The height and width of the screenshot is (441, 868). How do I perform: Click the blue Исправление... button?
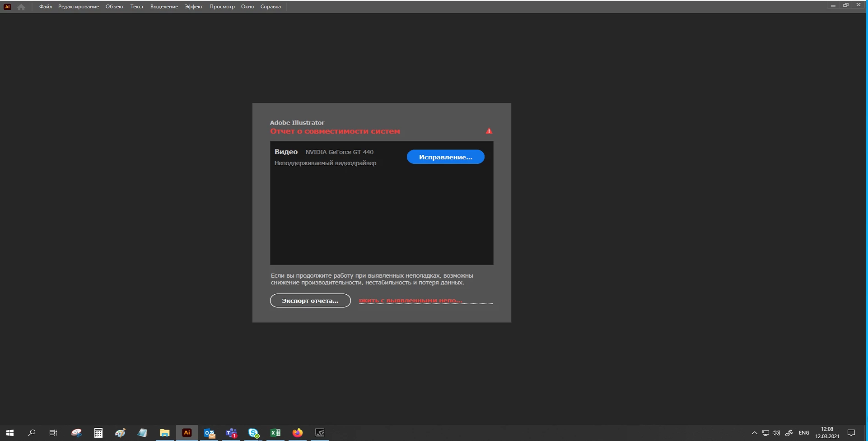(x=446, y=157)
